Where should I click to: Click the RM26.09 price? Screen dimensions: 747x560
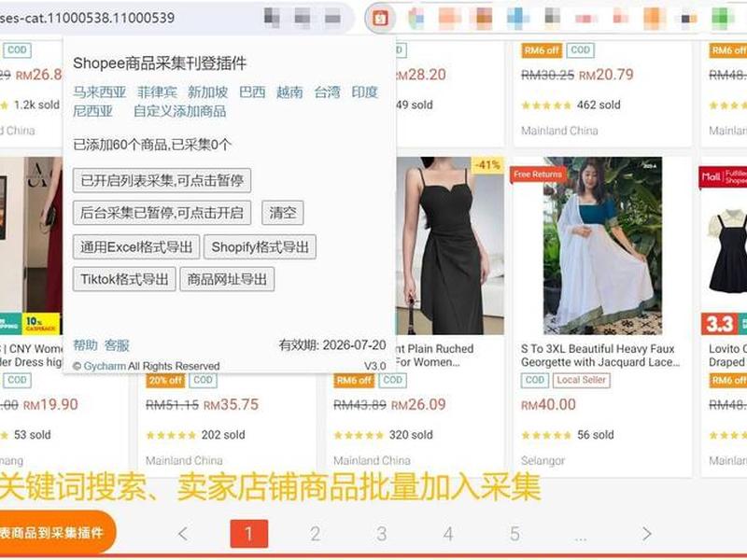click(x=418, y=405)
